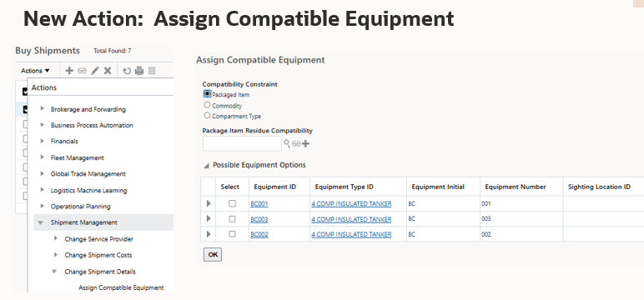Select the Compartment Type radio option
This screenshot has width=644, height=300.
click(207, 116)
